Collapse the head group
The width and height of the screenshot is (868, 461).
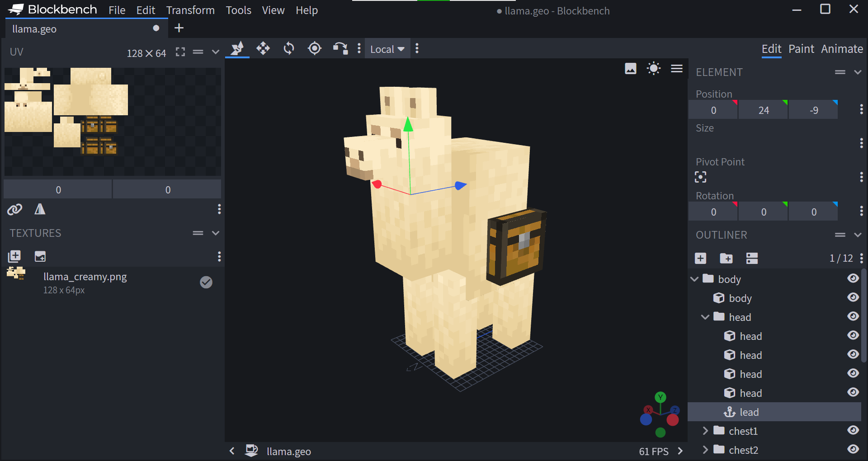pyautogui.click(x=705, y=317)
